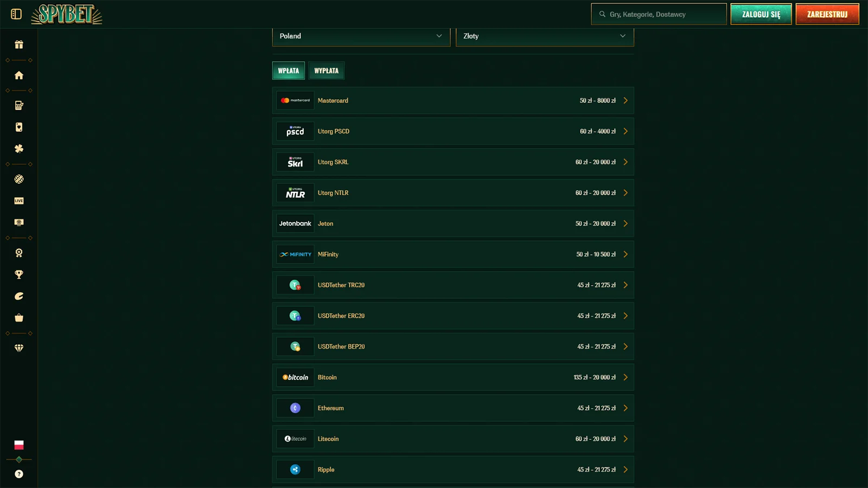Open the swoosh-shaped icon in sidebar

(x=19, y=296)
